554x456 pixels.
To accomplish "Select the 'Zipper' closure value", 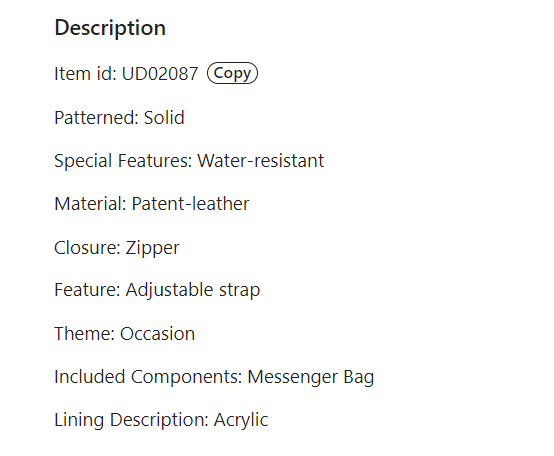I will (x=153, y=248).
